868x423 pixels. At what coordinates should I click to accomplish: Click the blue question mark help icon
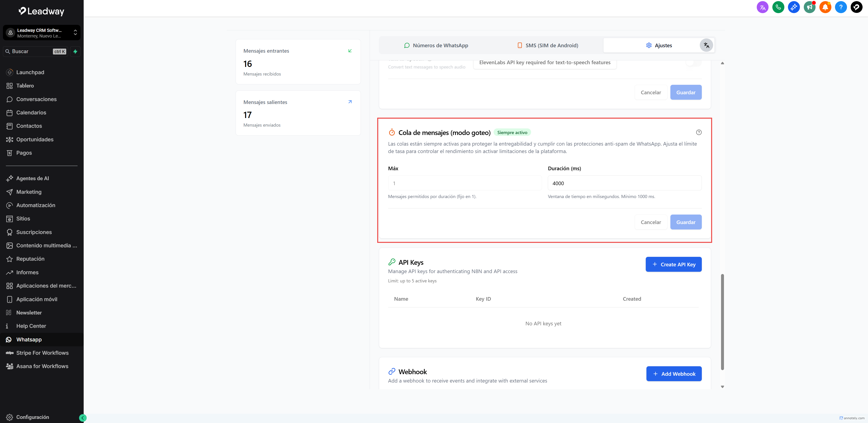(x=841, y=7)
